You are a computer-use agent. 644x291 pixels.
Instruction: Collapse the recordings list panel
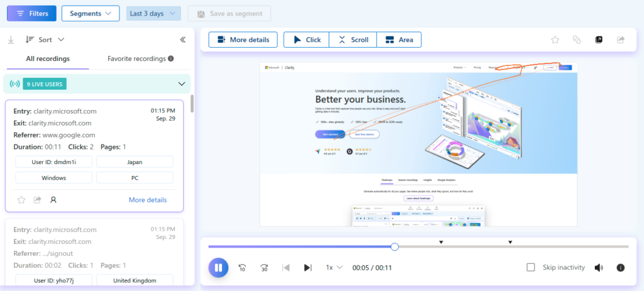[x=183, y=40]
